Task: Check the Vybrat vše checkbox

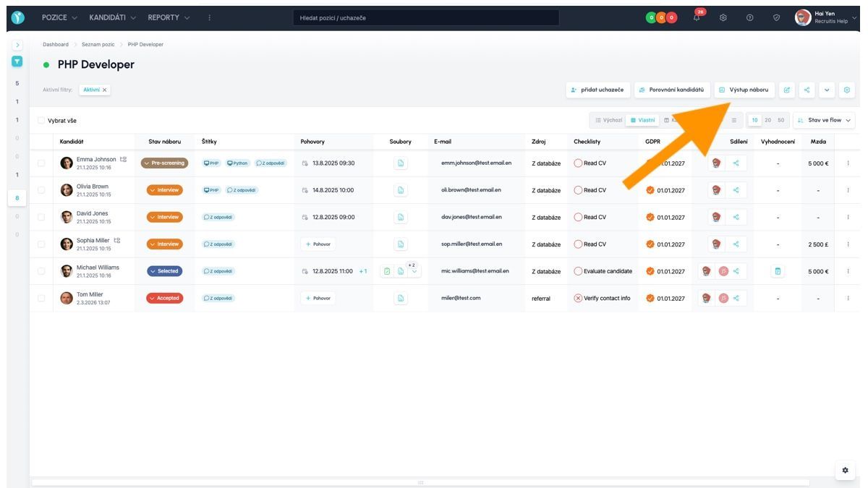Action: [41, 120]
